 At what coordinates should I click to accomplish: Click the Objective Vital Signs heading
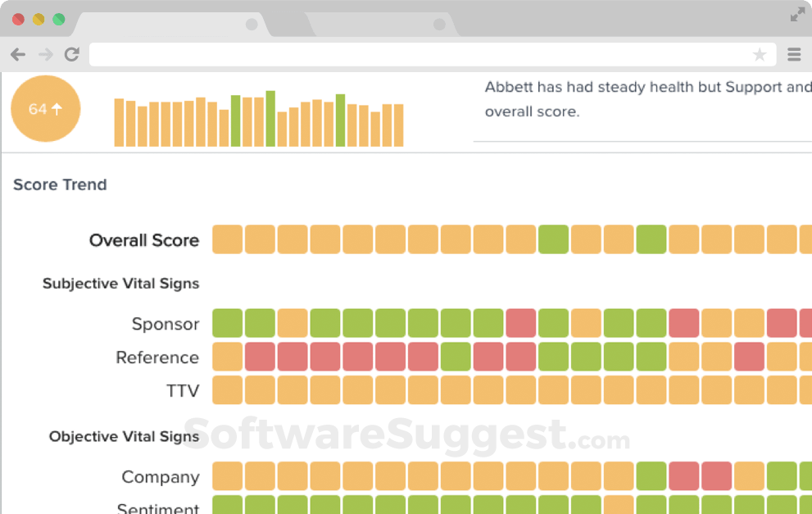point(124,437)
